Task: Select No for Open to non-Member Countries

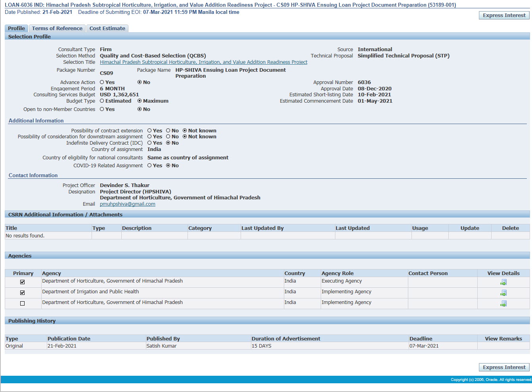Action: coord(140,109)
